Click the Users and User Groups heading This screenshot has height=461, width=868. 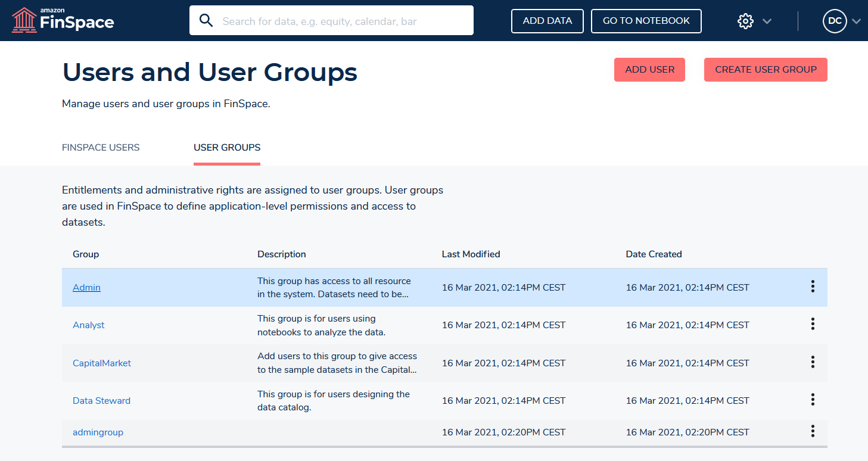click(210, 73)
